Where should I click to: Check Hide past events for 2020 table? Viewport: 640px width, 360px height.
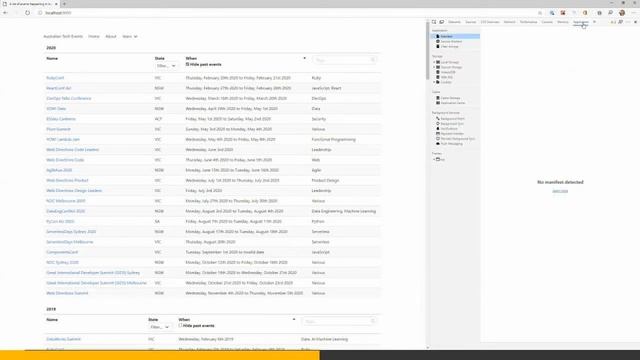tap(187, 64)
